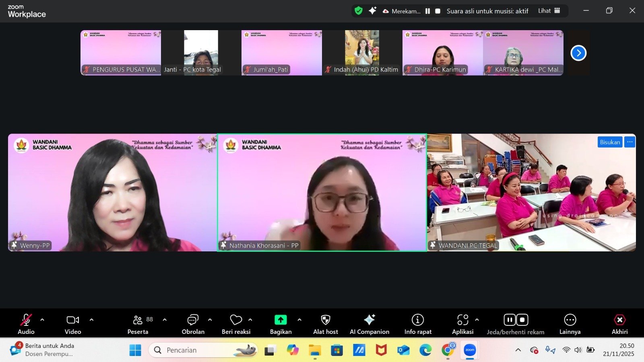
Task: Open the Aplikasi apps panel
Action: 462,324
